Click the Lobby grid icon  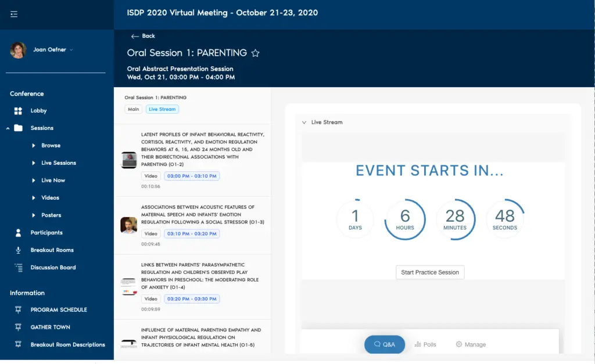click(x=19, y=111)
